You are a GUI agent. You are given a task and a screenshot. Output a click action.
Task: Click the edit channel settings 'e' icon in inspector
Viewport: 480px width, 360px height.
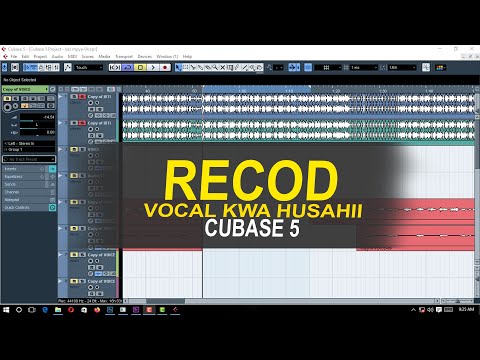tap(52, 89)
